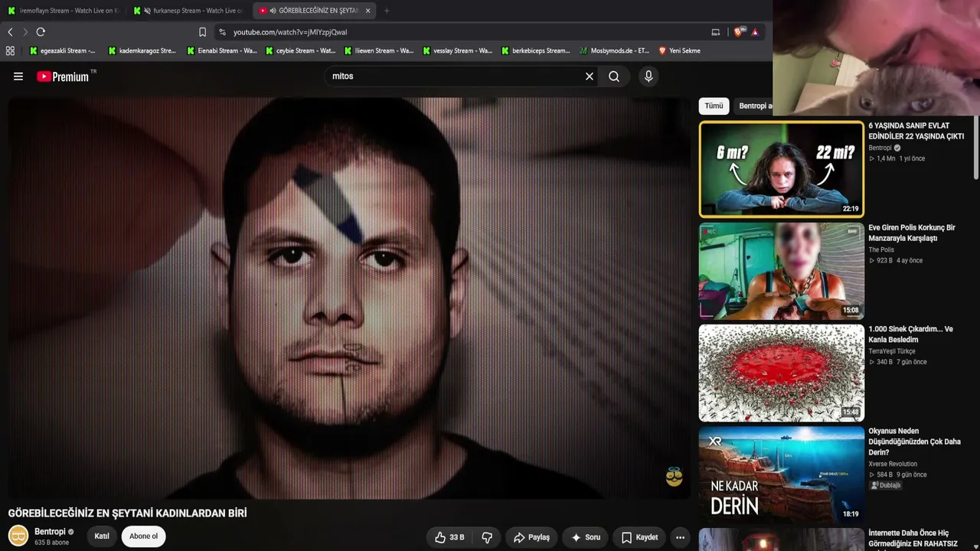Open the Bentropi channel name link

pos(50,532)
